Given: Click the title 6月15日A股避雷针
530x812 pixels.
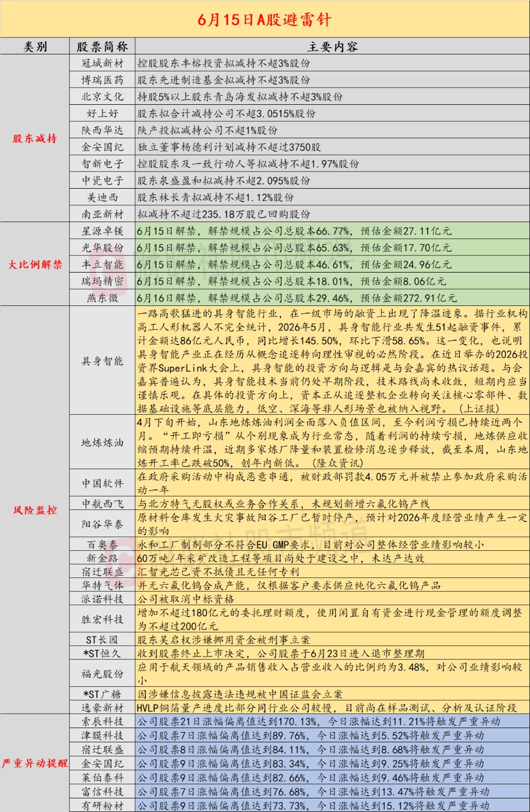Looking at the screenshot, I should point(264,20).
